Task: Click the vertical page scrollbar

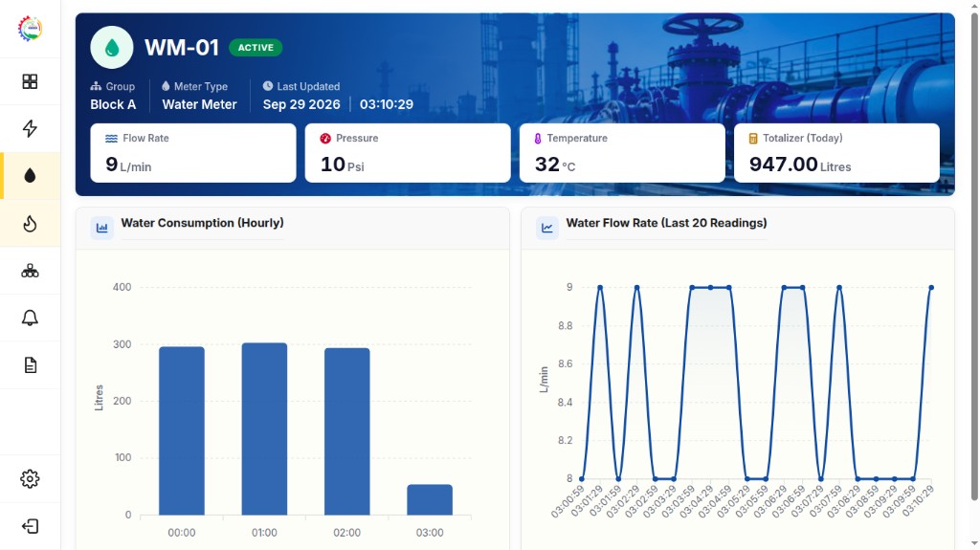Action: (x=973, y=257)
